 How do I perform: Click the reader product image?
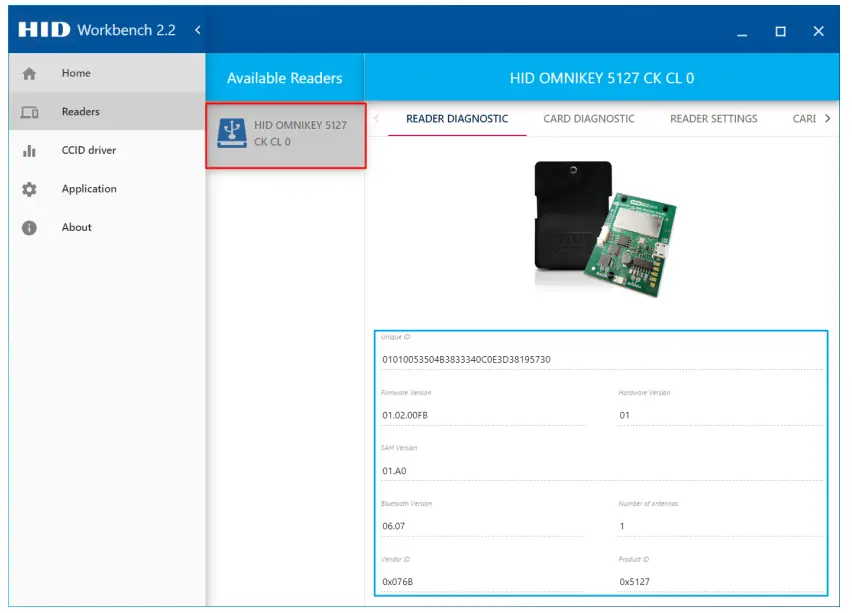coord(605,229)
